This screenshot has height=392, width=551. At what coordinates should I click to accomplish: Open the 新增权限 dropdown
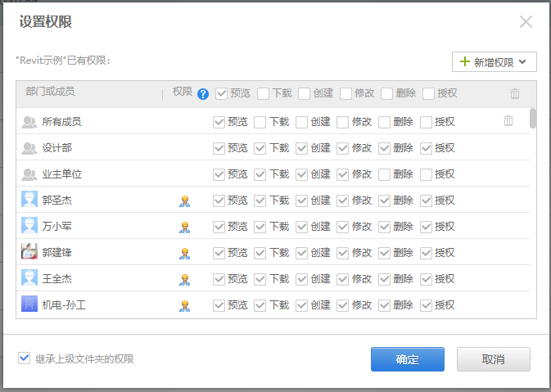(x=495, y=61)
